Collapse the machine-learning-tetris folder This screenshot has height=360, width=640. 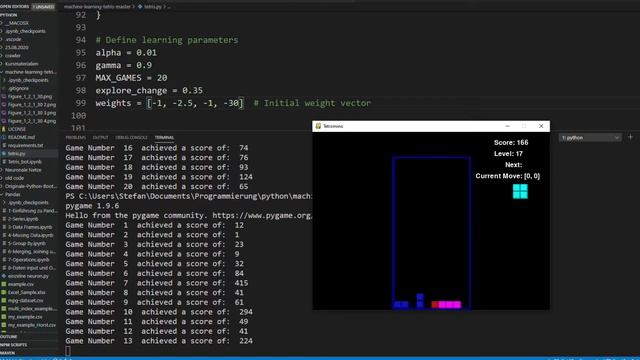pos(31,72)
